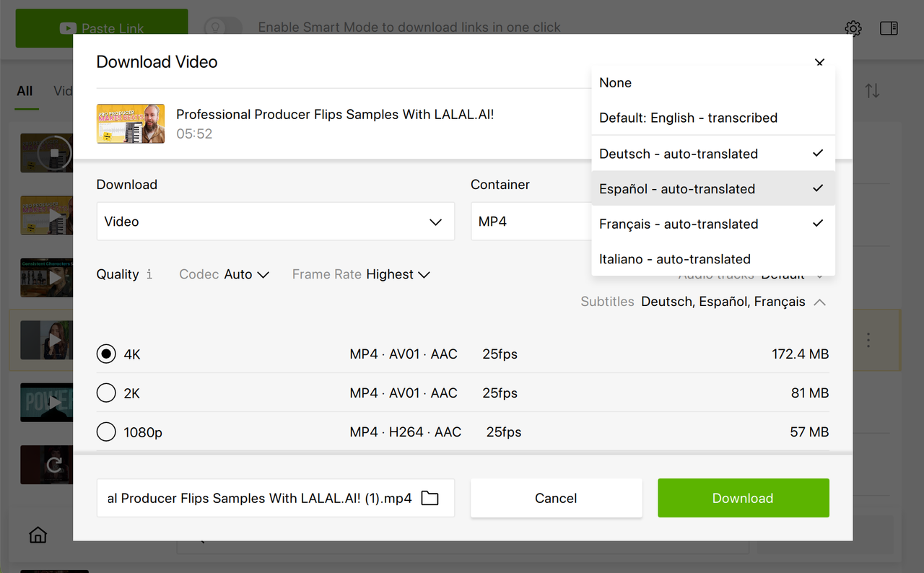The width and height of the screenshot is (924, 573).
Task: Select the 4K quality radio button
Action: (106, 354)
